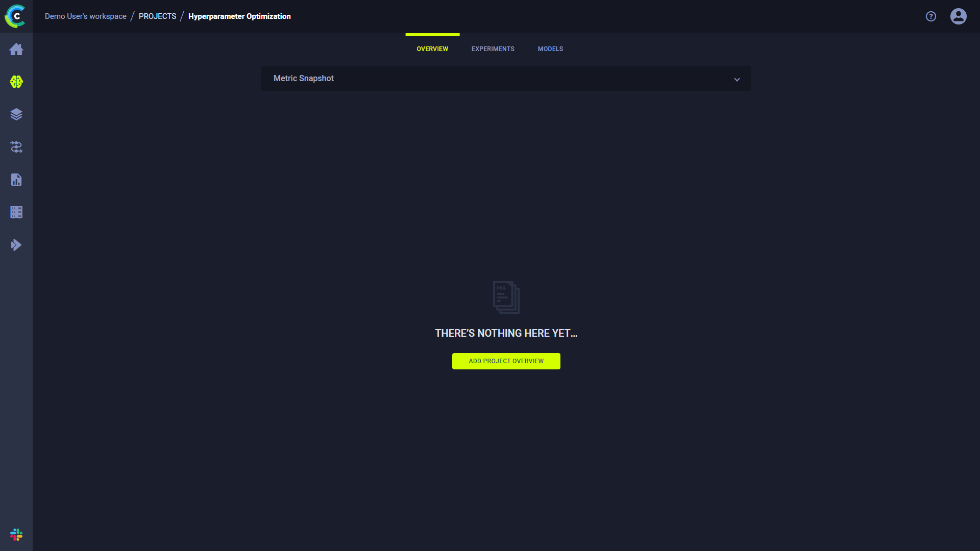The image size is (980, 551).
Task: Open the help/question mark icon
Action: [x=931, y=16]
